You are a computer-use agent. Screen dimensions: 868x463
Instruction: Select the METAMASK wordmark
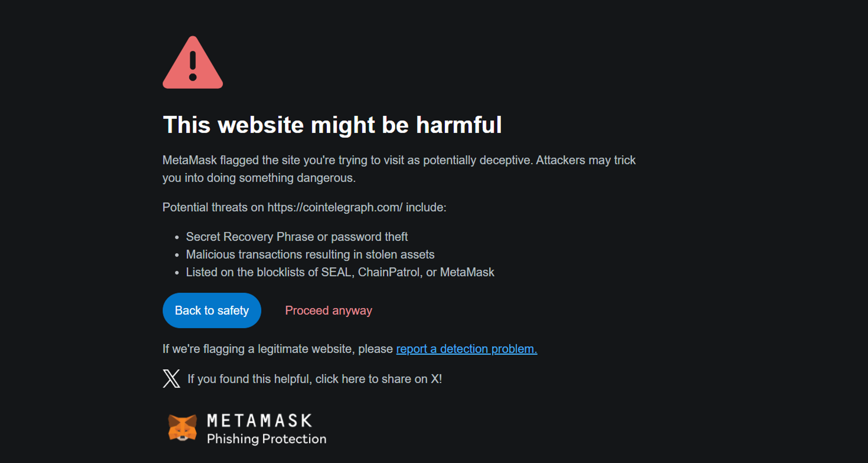click(x=259, y=421)
